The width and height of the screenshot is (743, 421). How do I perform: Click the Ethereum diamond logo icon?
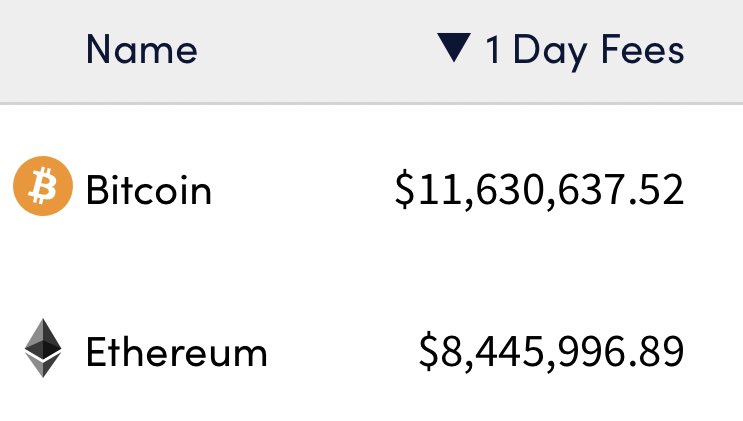(x=43, y=348)
